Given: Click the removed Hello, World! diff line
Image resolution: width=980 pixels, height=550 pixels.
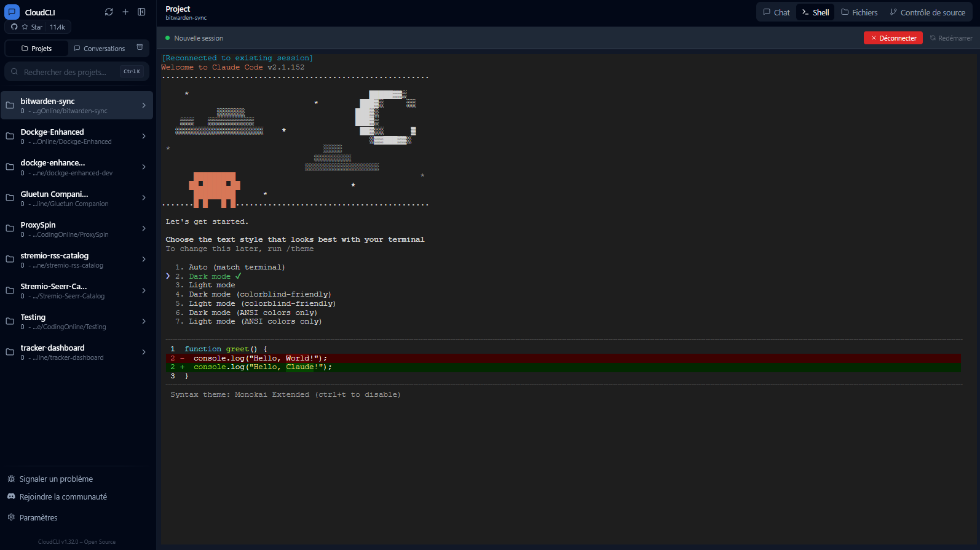Looking at the screenshot, I should (x=563, y=358).
